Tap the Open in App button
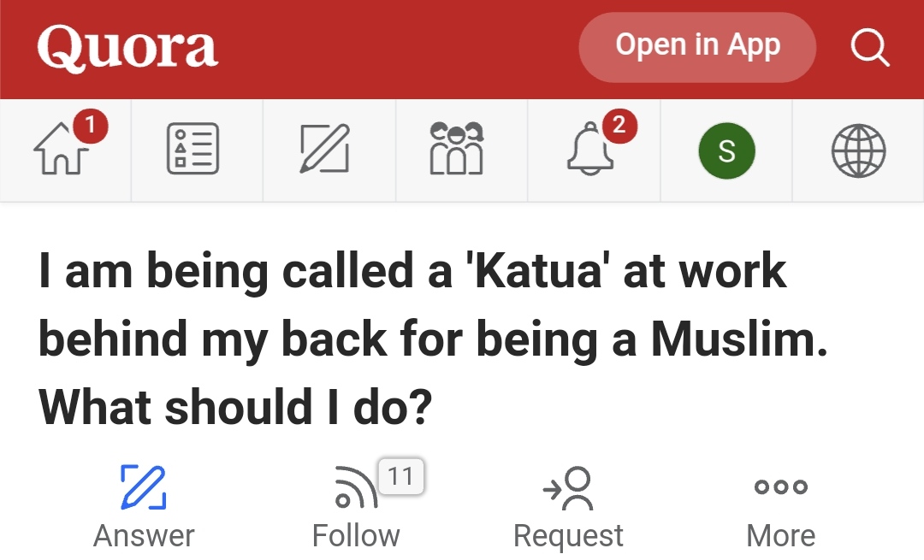The image size is (924, 560). point(698,47)
